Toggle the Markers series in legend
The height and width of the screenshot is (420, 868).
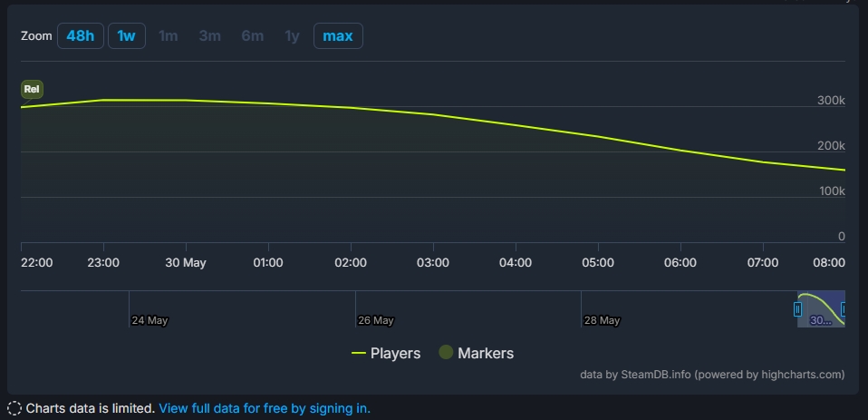point(476,353)
